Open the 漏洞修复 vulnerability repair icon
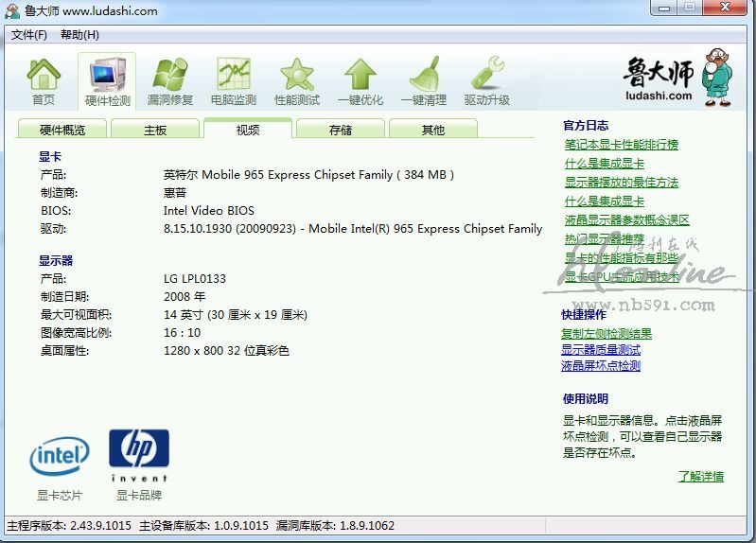The height and width of the screenshot is (543, 756). click(x=169, y=81)
